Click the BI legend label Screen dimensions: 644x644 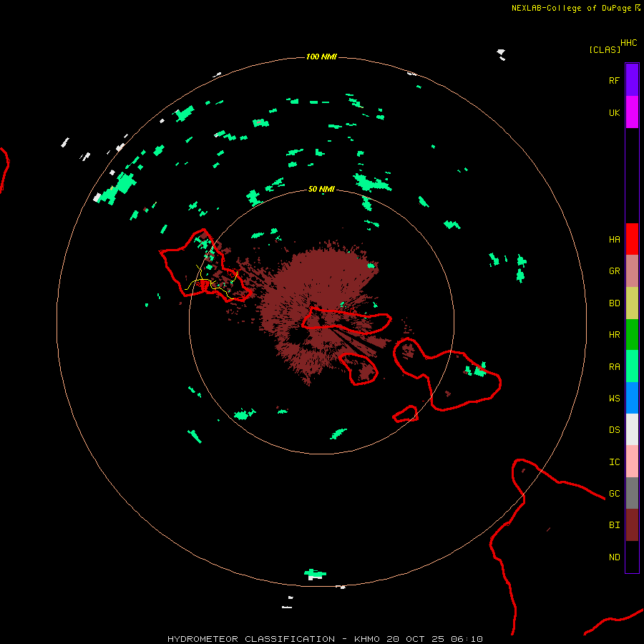click(x=614, y=525)
